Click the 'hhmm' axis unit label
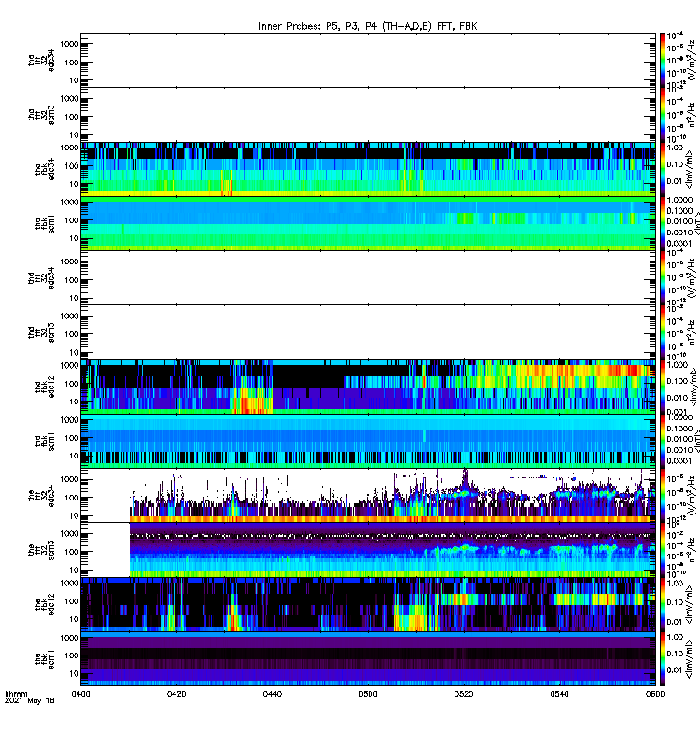 pos(16,694)
